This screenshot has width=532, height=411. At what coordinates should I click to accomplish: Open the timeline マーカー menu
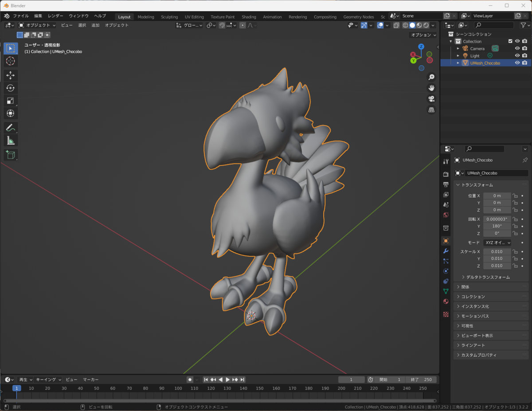coord(91,380)
